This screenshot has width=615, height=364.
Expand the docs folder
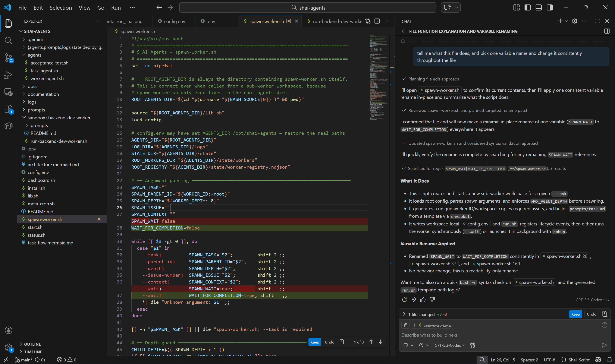point(32,86)
